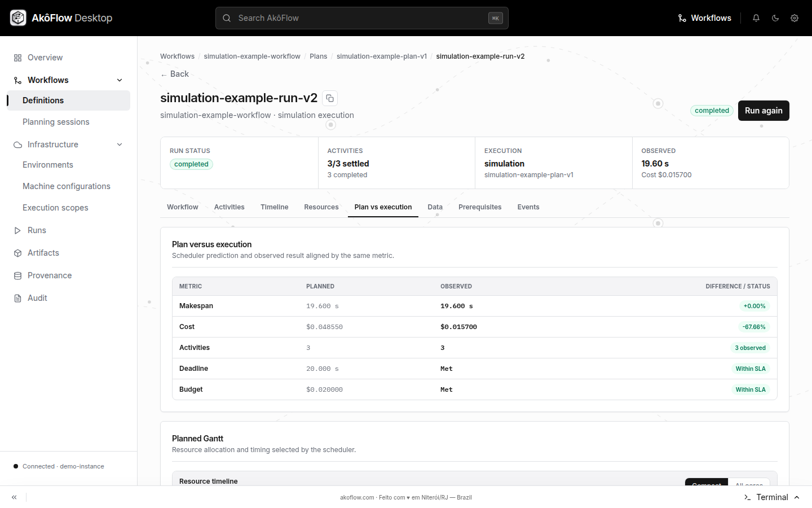
Task: Open the Prerequisites tab
Action: tap(480, 207)
